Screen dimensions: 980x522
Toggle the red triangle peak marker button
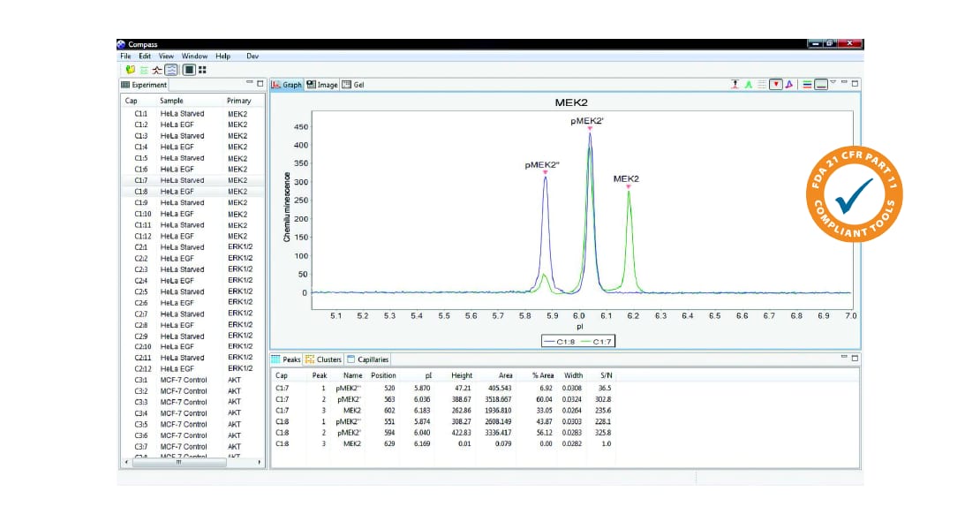[776, 85]
